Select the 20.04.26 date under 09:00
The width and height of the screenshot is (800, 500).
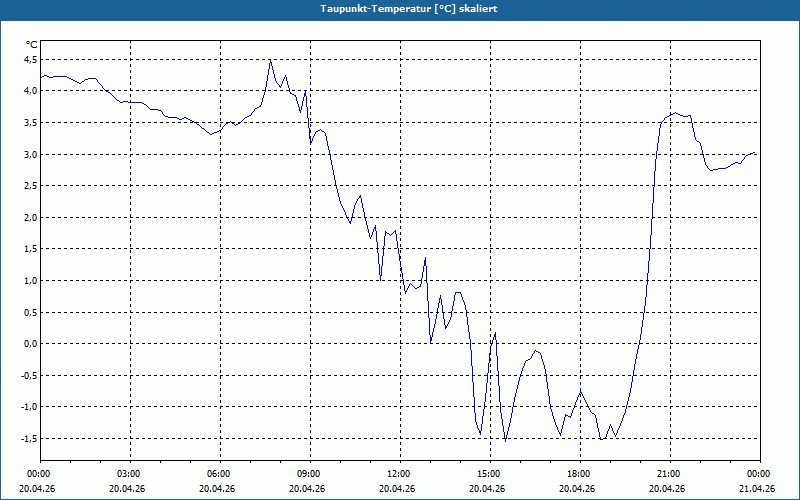click(x=307, y=488)
